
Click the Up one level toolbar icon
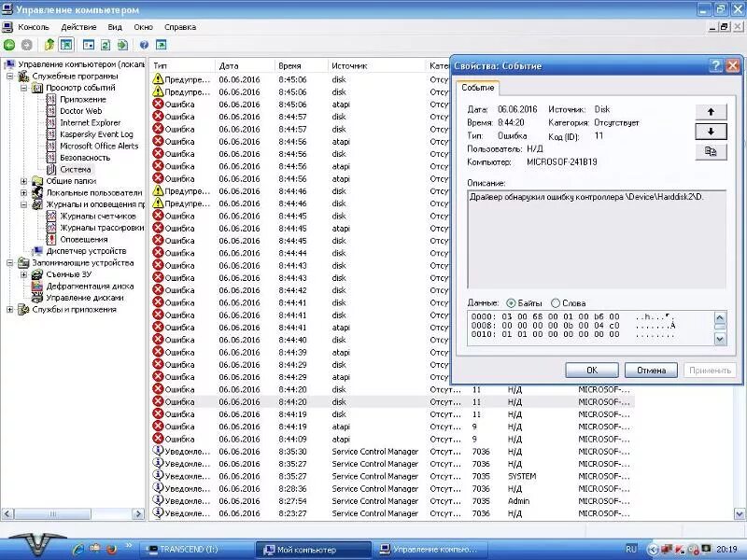[x=49, y=45]
